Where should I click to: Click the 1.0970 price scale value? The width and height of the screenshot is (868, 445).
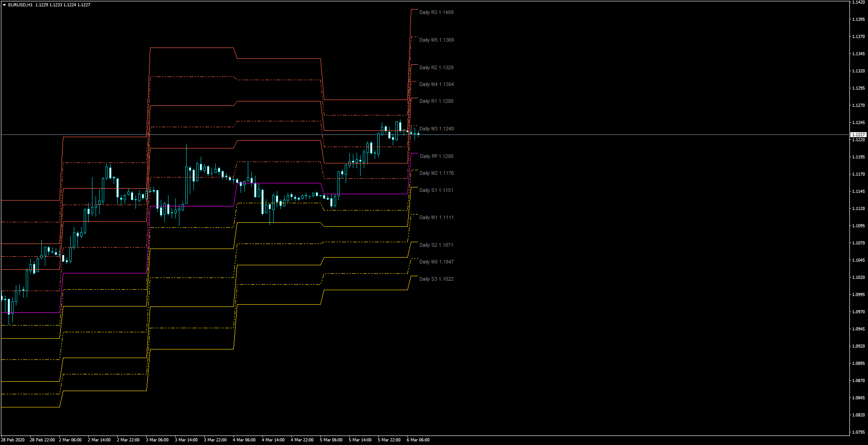click(858, 311)
